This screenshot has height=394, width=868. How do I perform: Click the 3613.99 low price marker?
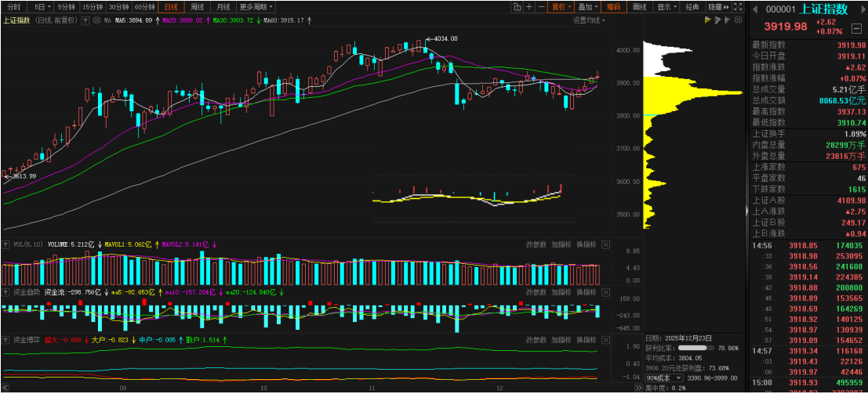(x=20, y=176)
